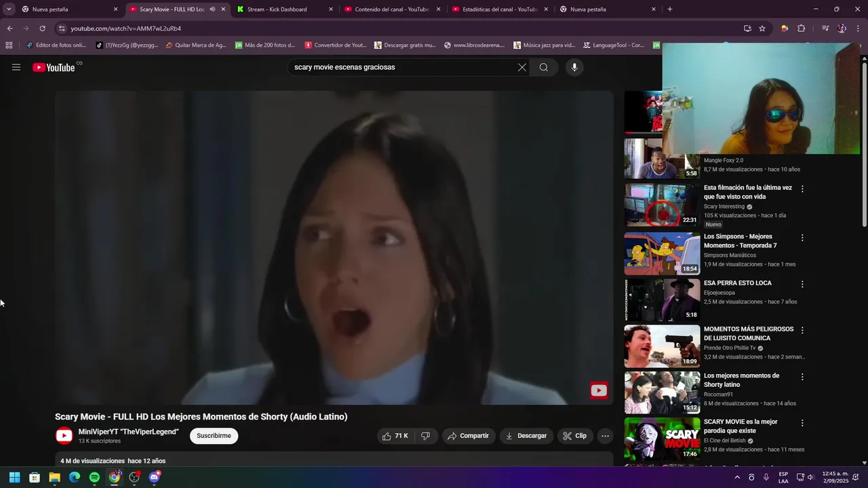This screenshot has width=868, height=488.
Task: Open the Extensions puzzle icon
Action: coord(801,28)
